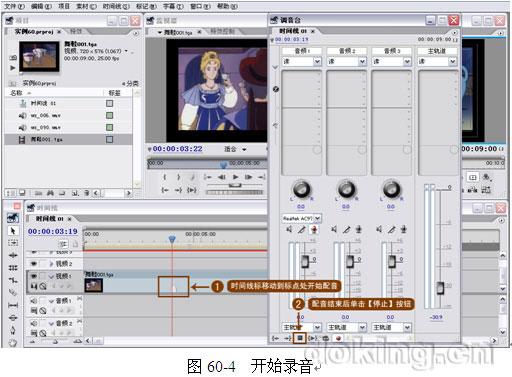The image size is (512, 377).
Task: Click the 名称 column header
Action: tap(17, 93)
